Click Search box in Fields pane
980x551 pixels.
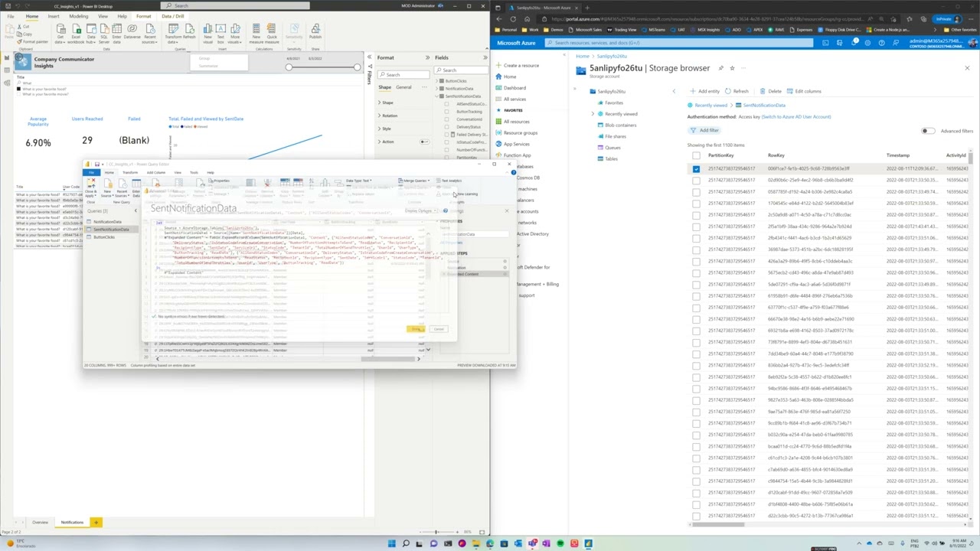(460, 70)
